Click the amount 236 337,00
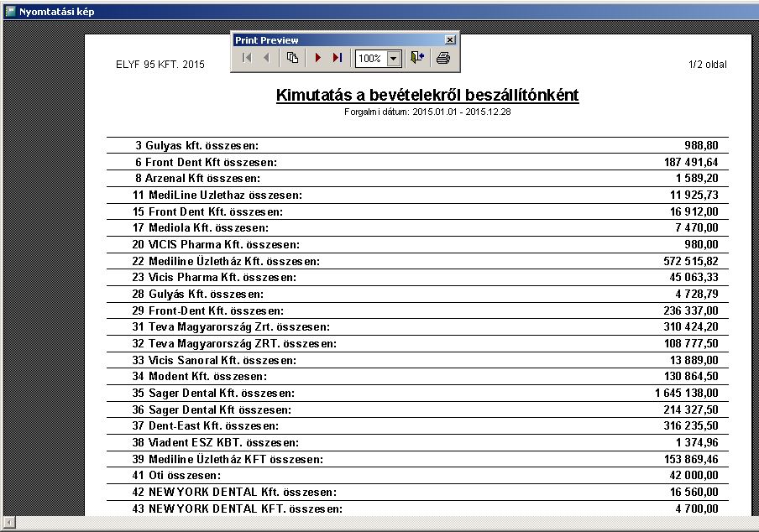The image size is (759, 532). click(x=691, y=310)
